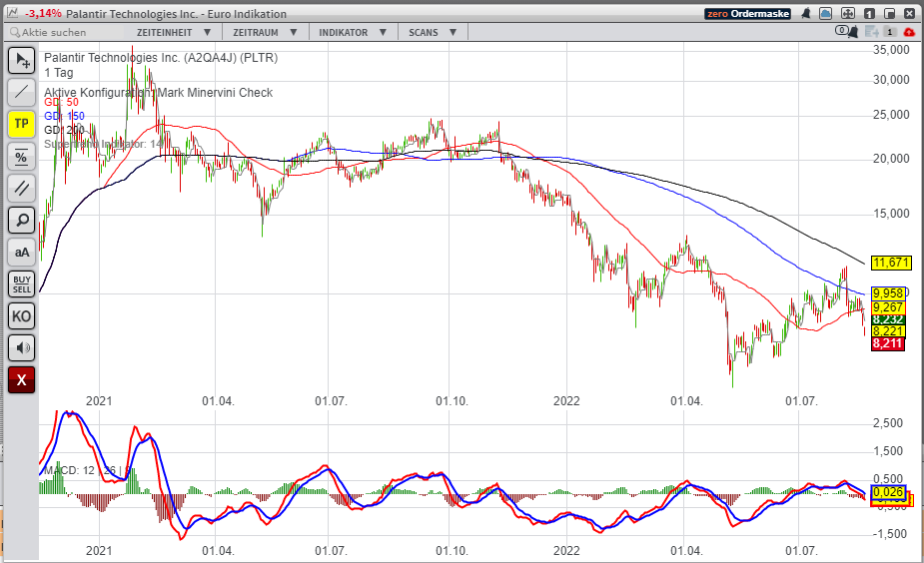
Task: Click the chart icon at title bar left
Action: 12,13
